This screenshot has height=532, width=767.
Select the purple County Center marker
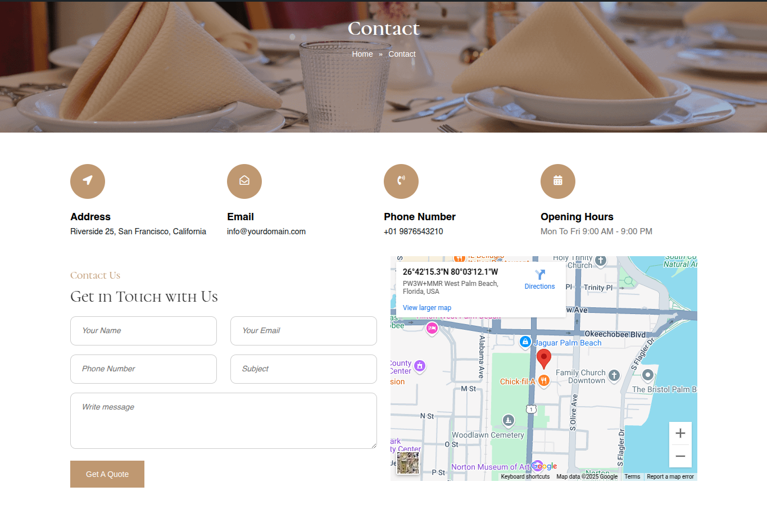pos(420,366)
